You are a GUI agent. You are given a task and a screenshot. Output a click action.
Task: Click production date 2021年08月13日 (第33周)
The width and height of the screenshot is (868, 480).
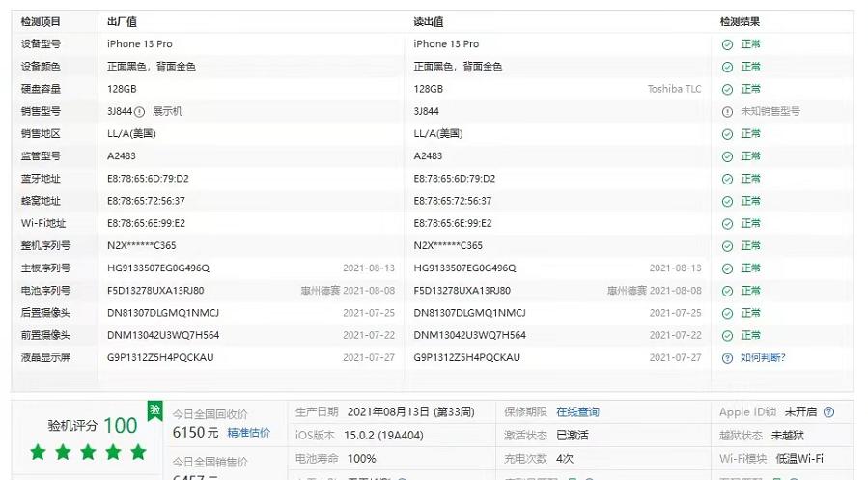pyautogui.click(x=410, y=411)
